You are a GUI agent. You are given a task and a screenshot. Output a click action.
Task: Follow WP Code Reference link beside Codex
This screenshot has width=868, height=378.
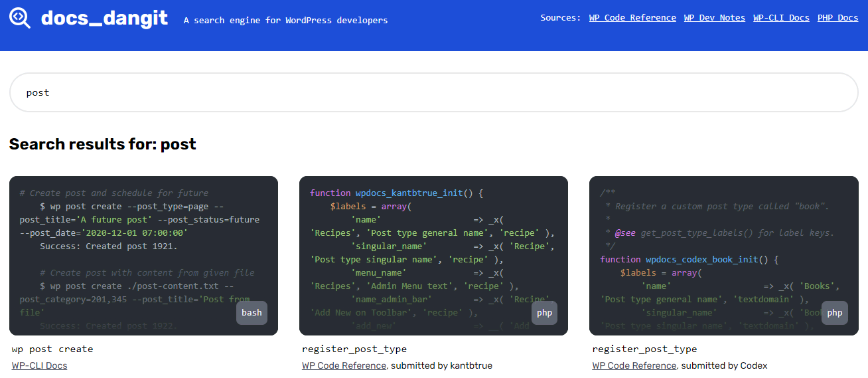tap(634, 365)
